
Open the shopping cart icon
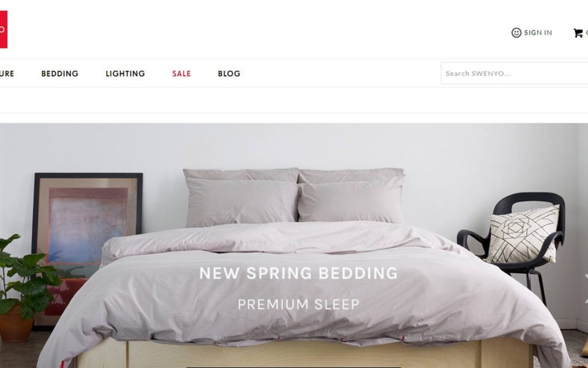coord(578,33)
